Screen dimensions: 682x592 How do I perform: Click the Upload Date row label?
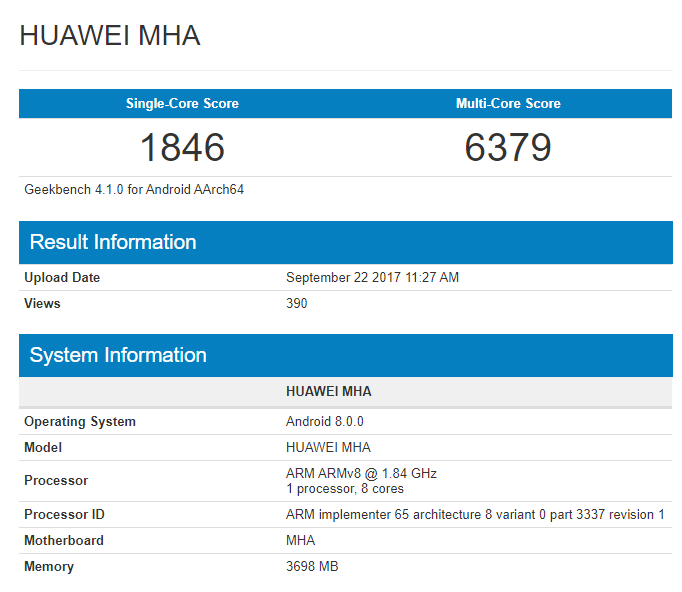pyautogui.click(x=62, y=278)
